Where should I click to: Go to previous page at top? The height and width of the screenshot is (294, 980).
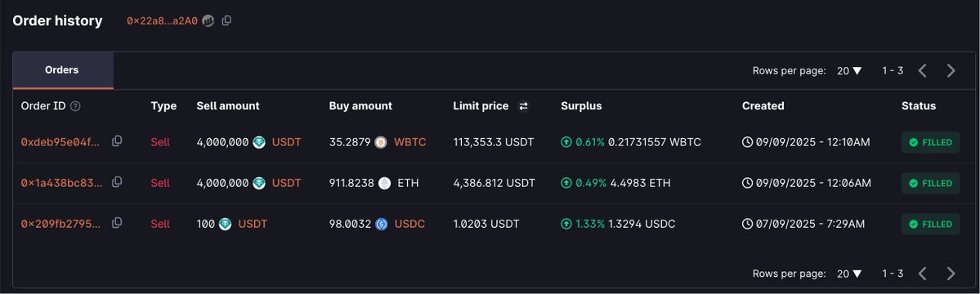[x=923, y=70]
